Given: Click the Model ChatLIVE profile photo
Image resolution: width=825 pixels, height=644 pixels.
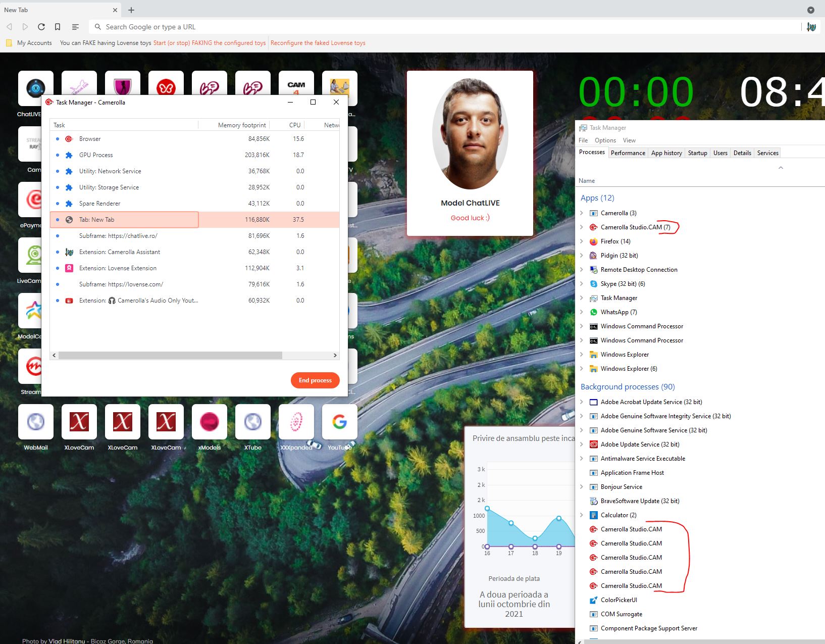Looking at the screenshot, I should [470, 134].
